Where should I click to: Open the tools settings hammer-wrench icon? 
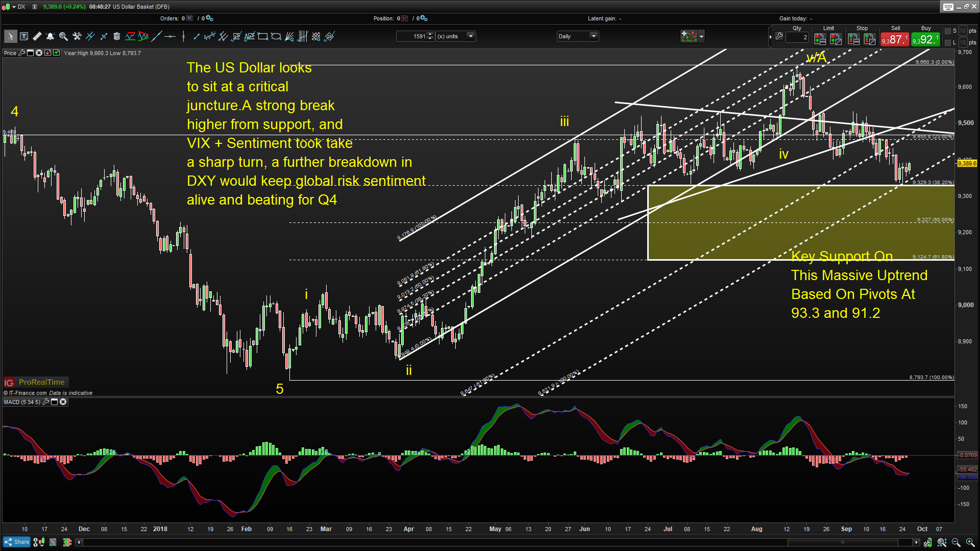click(x=77, y=36)
